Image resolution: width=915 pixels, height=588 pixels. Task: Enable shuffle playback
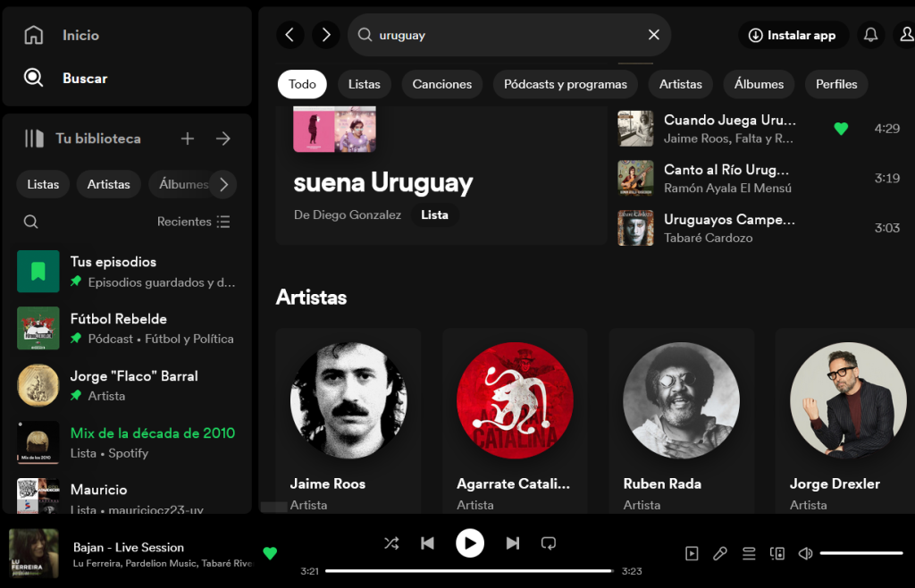click(x=390, y=542)
